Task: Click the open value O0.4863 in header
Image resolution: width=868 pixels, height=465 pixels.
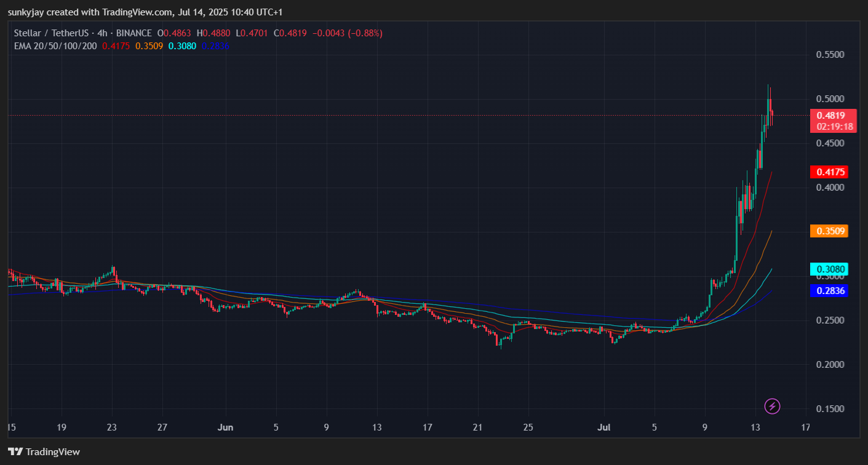Action: click(174, 33)
